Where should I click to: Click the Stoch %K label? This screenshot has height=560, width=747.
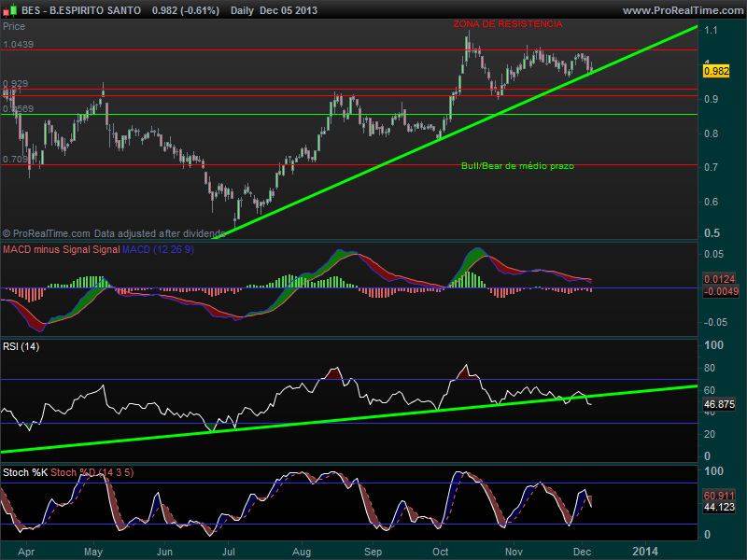(25, 472)
